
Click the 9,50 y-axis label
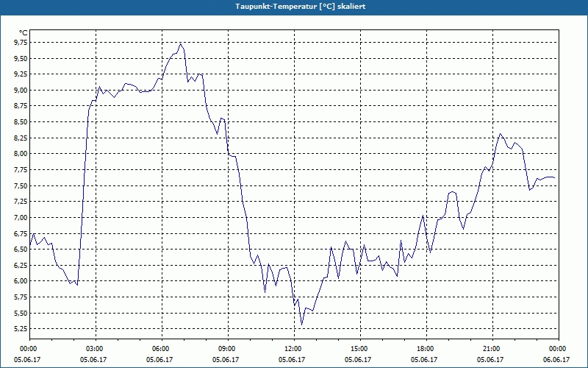[x=21, y=58]
